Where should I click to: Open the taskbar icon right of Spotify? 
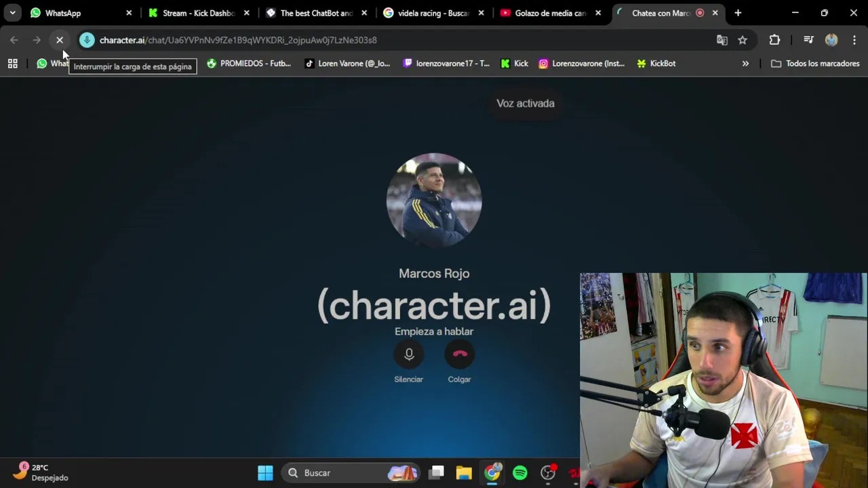pyautogui.click(x=548, y=473)
